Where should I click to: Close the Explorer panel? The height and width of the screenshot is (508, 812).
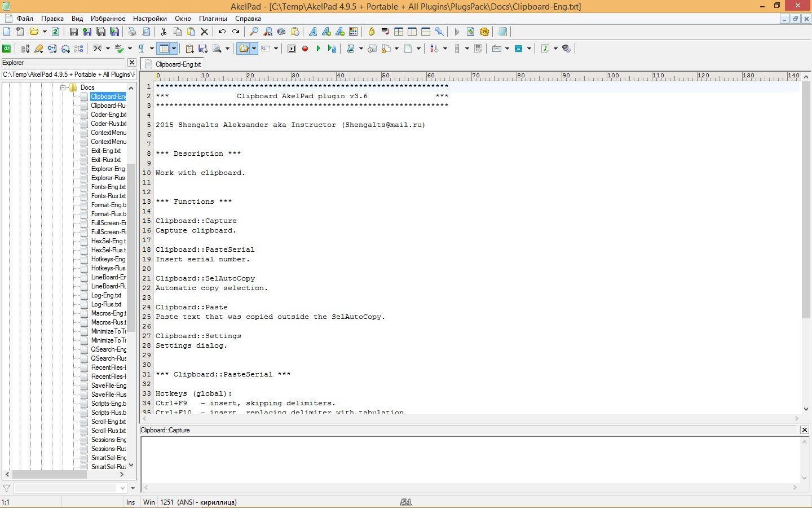132,63
